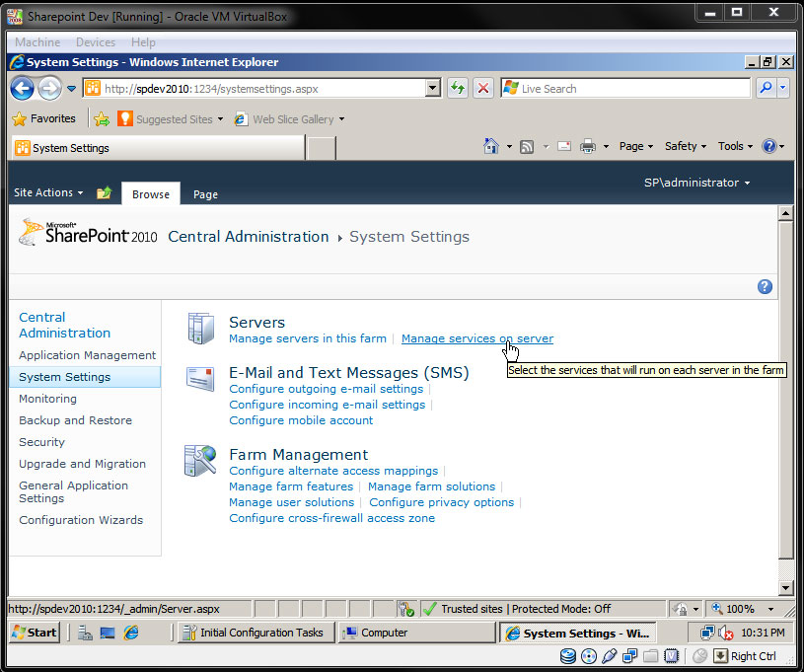
Task: Click the green Refresh page icon
Action: pos(458,88)
